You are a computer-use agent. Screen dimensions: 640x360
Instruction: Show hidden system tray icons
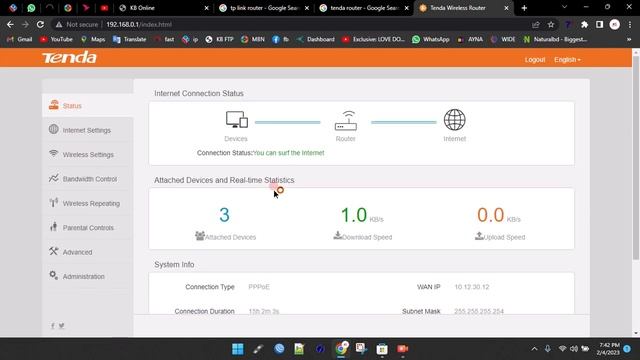coord(534,349)
